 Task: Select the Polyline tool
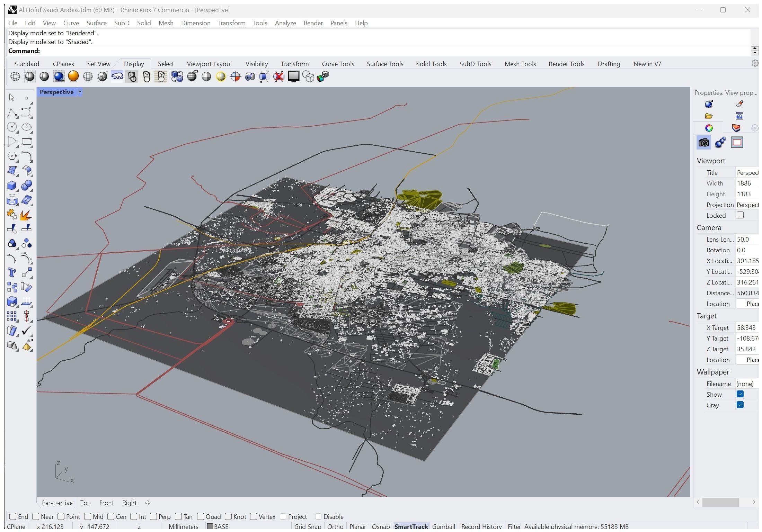coord(12,113)
